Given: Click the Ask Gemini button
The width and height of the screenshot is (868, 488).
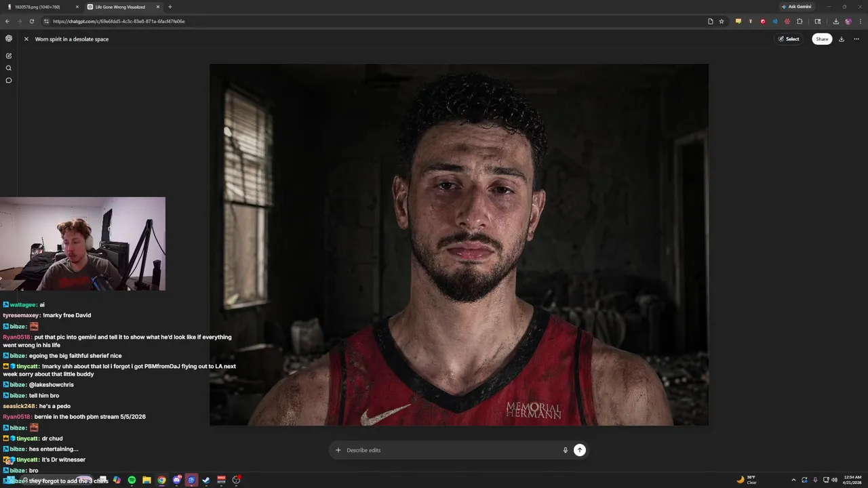Looking at the screenshot, I should coord(796,7).
